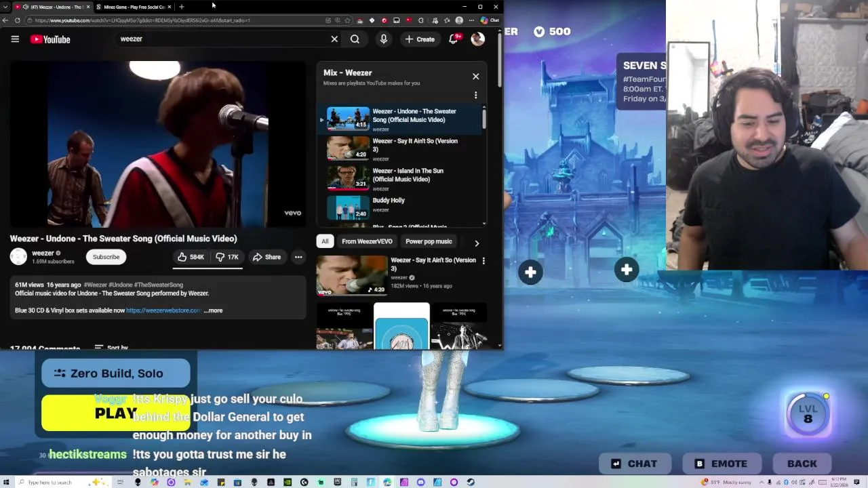Play Buddy Holly from the mix list

[x=400, y=206]
